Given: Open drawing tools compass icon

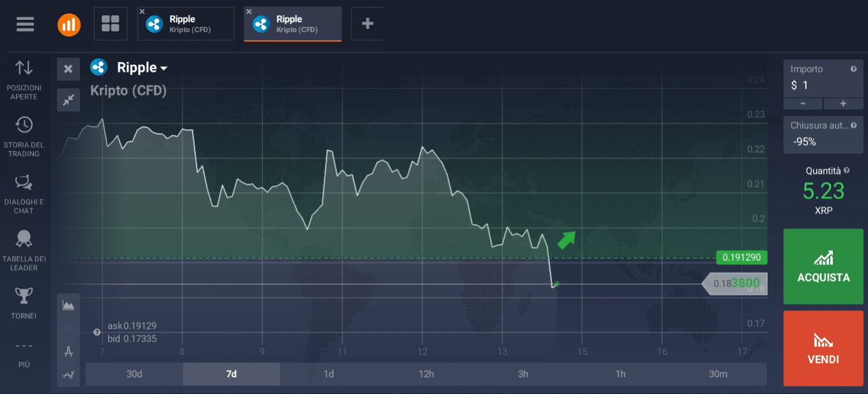Looking at the screenshot, I should (x=68, y=351).
